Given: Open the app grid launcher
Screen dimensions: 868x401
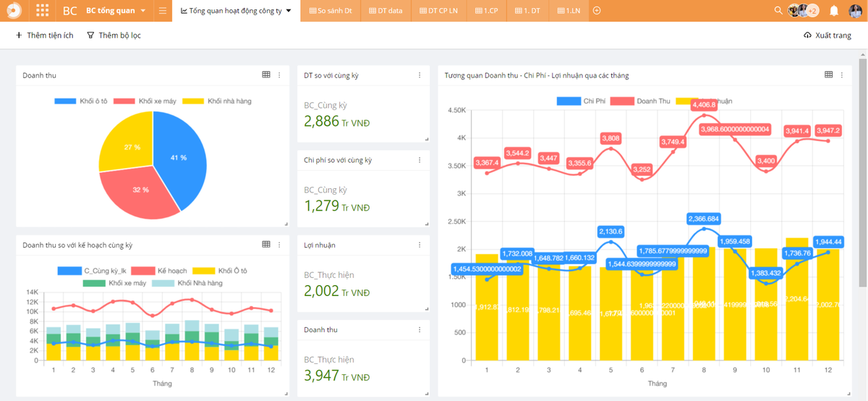Looking at the screenshot, I should click(43, 11).
